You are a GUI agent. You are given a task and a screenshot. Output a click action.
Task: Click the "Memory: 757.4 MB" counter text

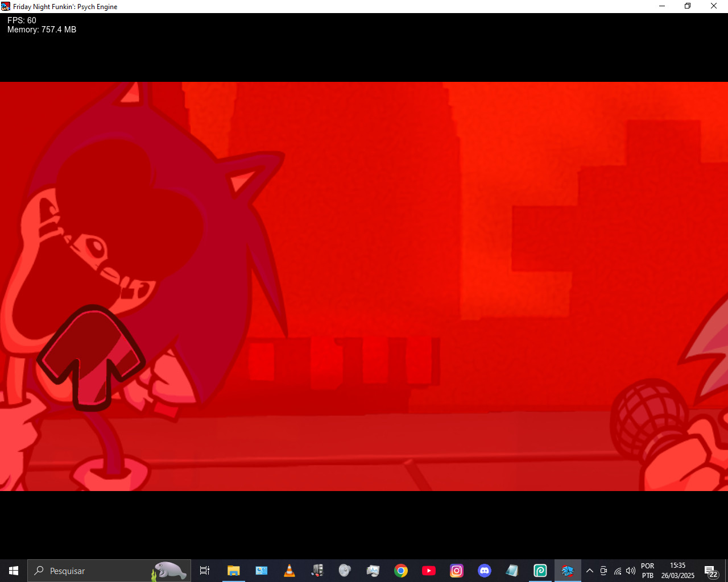(x=42, y=30)
